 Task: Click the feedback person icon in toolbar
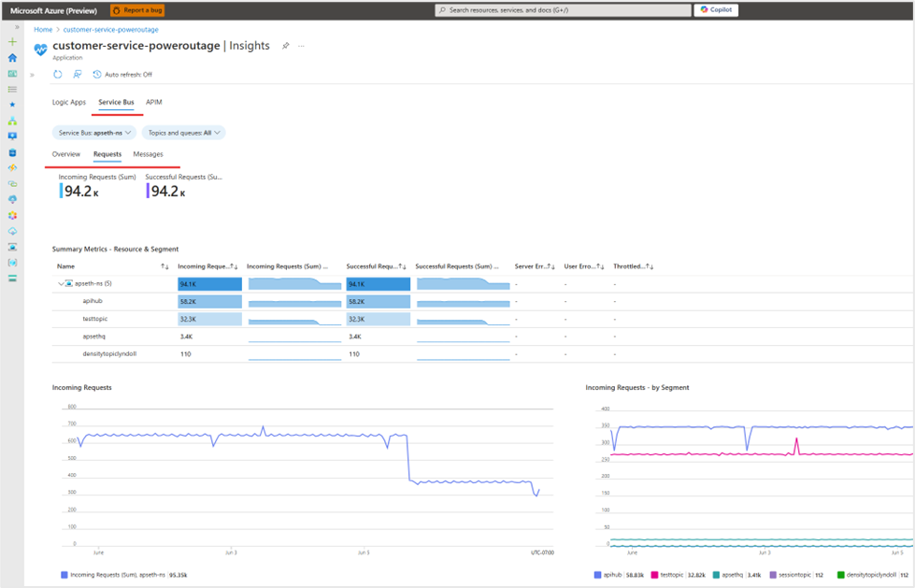pos(77,74)
